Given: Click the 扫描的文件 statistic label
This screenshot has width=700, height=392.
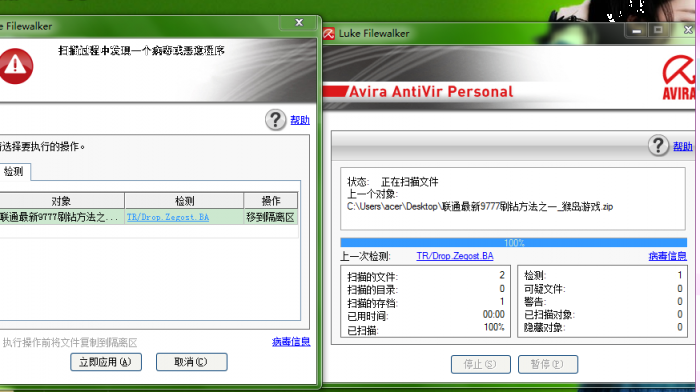Looking at the screenshot, I should coord(372,277).
